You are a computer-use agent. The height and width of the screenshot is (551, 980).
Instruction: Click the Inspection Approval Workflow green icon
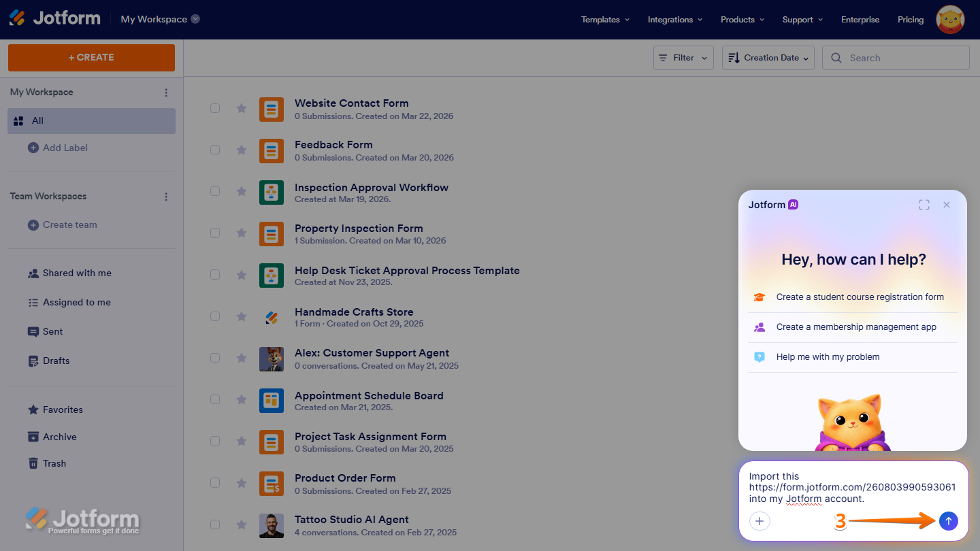(x=272, y=193)
